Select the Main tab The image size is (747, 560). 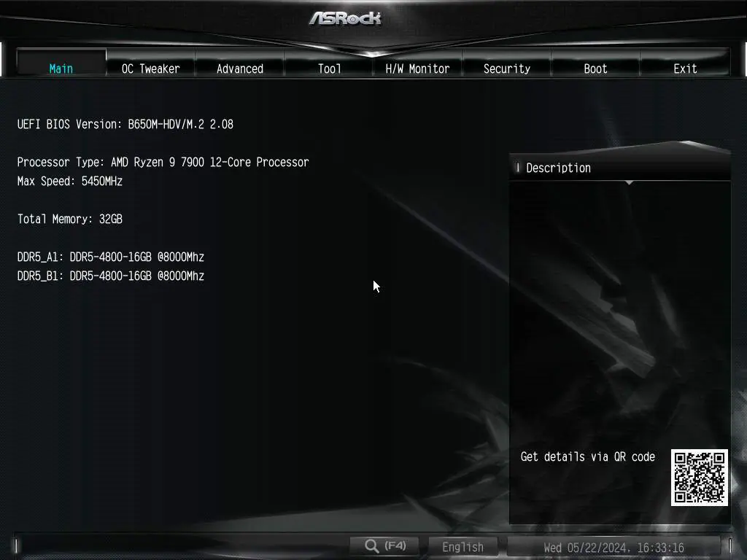(x=61, y=69)
